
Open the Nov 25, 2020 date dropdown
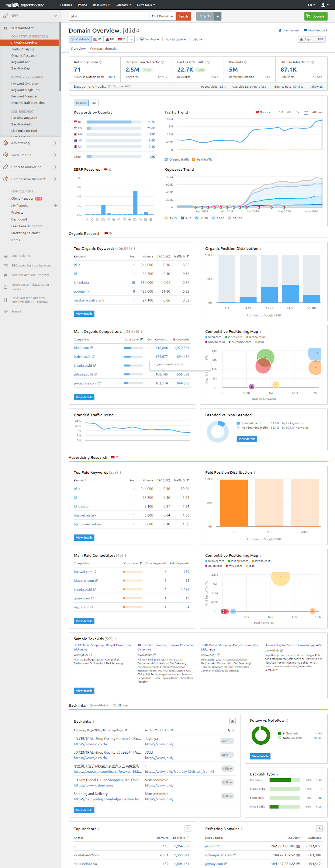click(176, 40)
